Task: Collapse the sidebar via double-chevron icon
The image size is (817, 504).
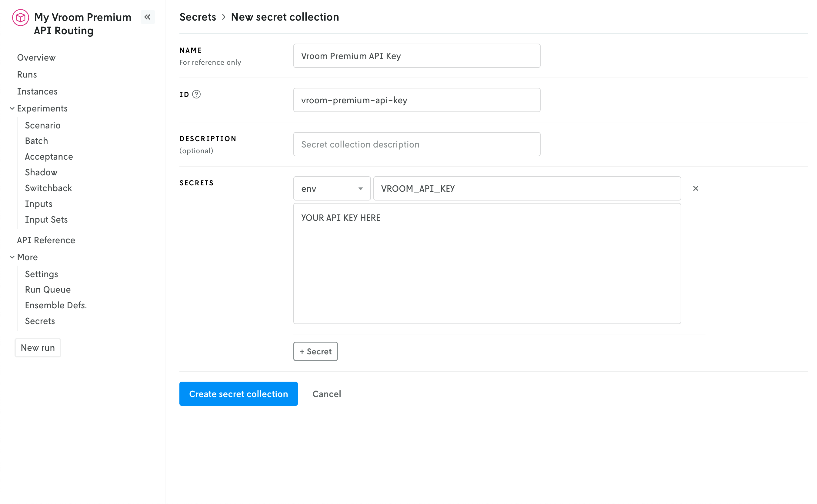Action: pyautogui.click(x=148, y=17)
